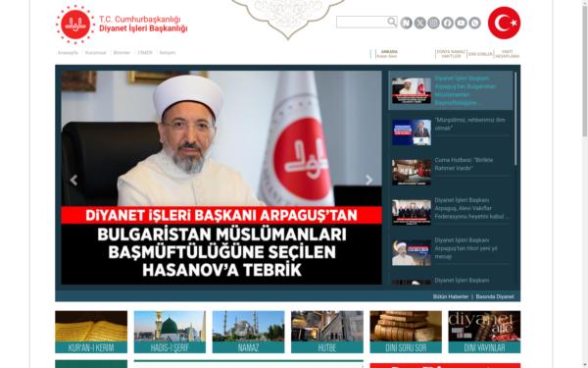588x368 pixels.
Task: Open the Vakit Hesaplama link
Action: tap(508, 54)
